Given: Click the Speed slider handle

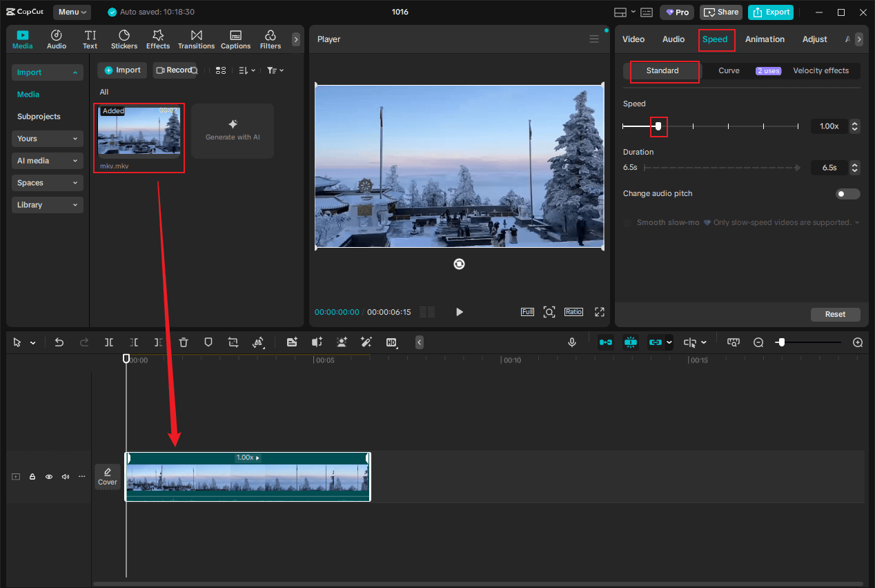Looking at the screenshot, I should click(x=658, y=126).
